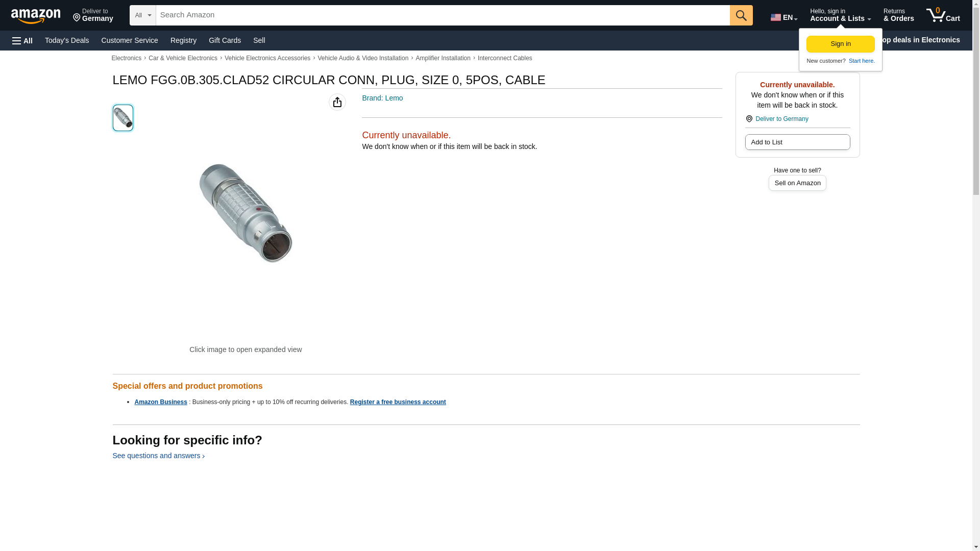Click the Amazon logo
Image resolution: width=980 pixels, height=551 pixels.
coord(36,15)
